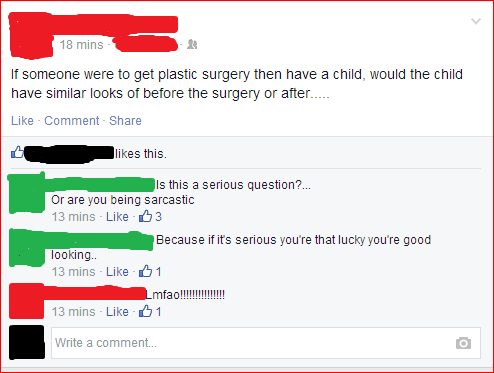Open the post options chevron menu

click(476, 21)
